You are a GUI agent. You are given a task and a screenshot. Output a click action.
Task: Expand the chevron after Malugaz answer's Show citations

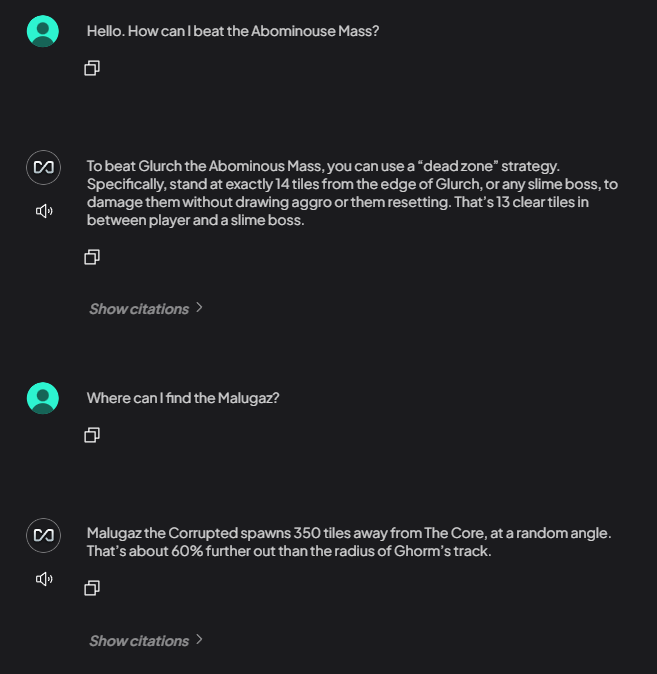click(199, 640)
